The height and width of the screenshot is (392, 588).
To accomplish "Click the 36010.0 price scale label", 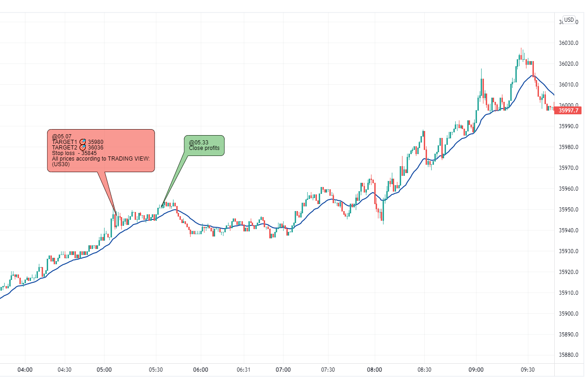I will tap(569, 85).
